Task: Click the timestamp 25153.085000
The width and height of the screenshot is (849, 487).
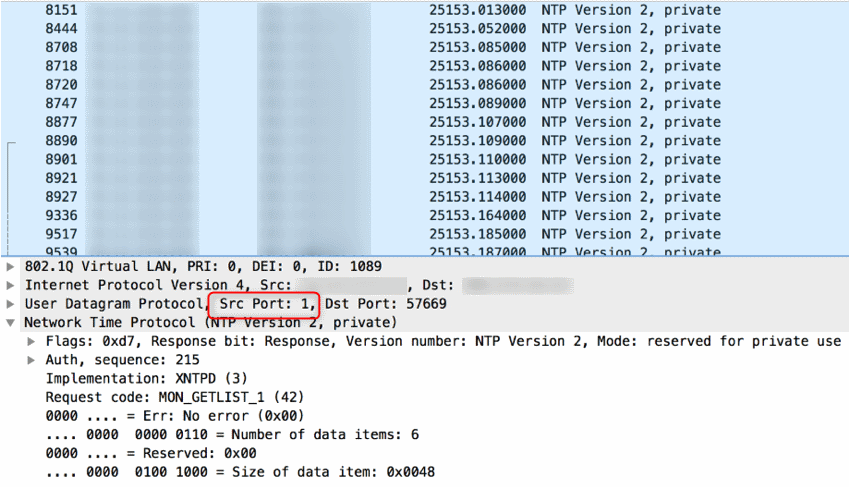Action: click(x=478, y=48)
